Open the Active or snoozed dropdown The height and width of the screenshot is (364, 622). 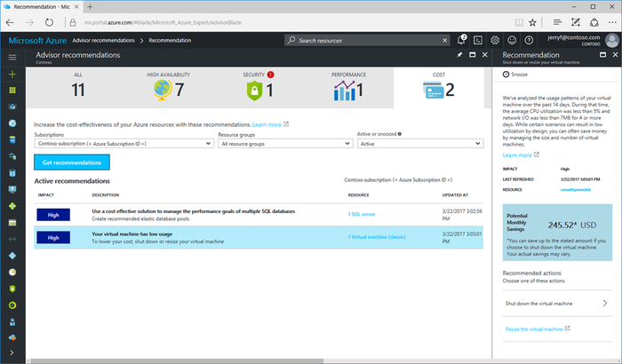tap(417, 143)
